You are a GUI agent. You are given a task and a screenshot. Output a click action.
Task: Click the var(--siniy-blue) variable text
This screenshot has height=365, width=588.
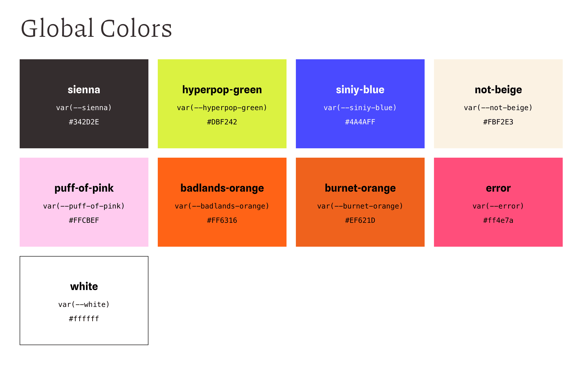[x=360, y=108]
